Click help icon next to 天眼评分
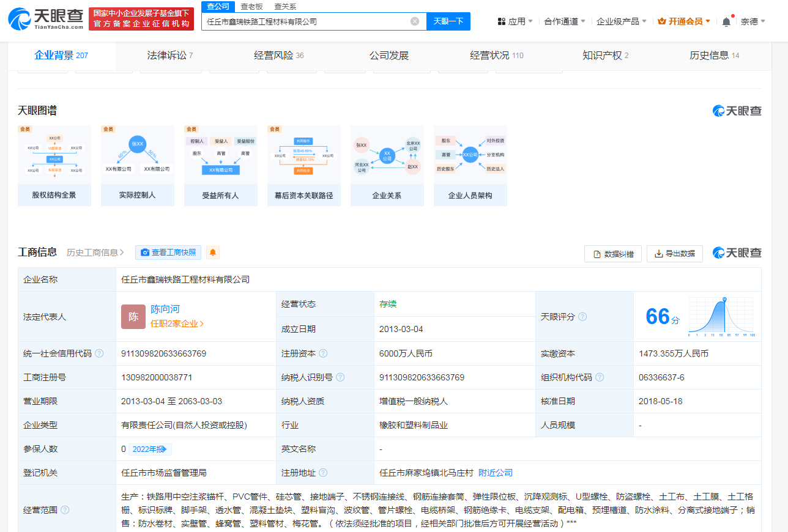The width and height of the screenshot is (788, 532). point(582,317)
